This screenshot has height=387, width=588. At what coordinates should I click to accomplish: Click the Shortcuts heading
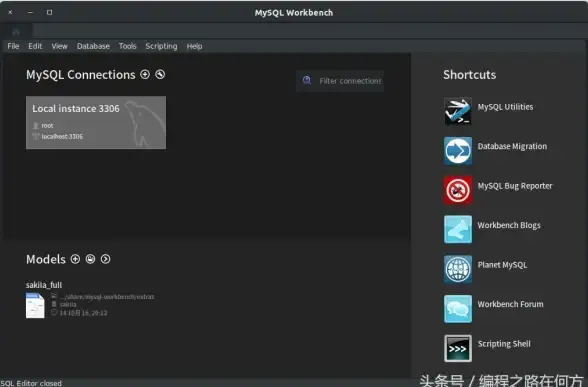470,75
